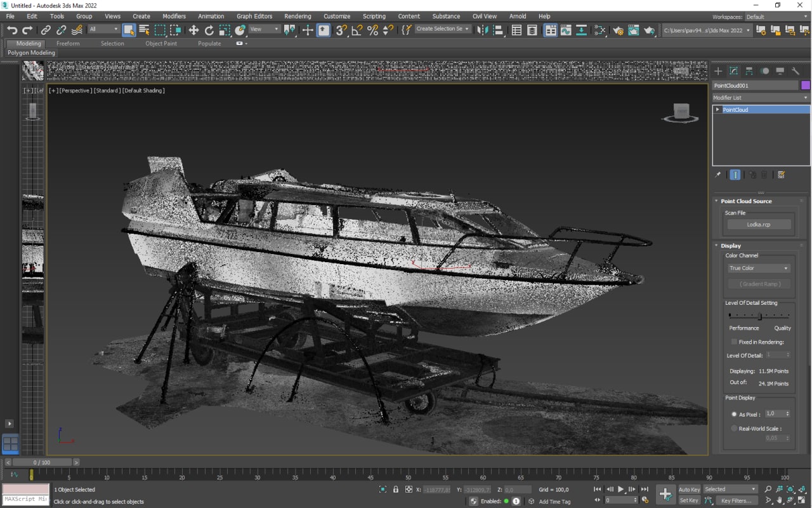Open the Utilities wrench panel

tap(796, 71)
